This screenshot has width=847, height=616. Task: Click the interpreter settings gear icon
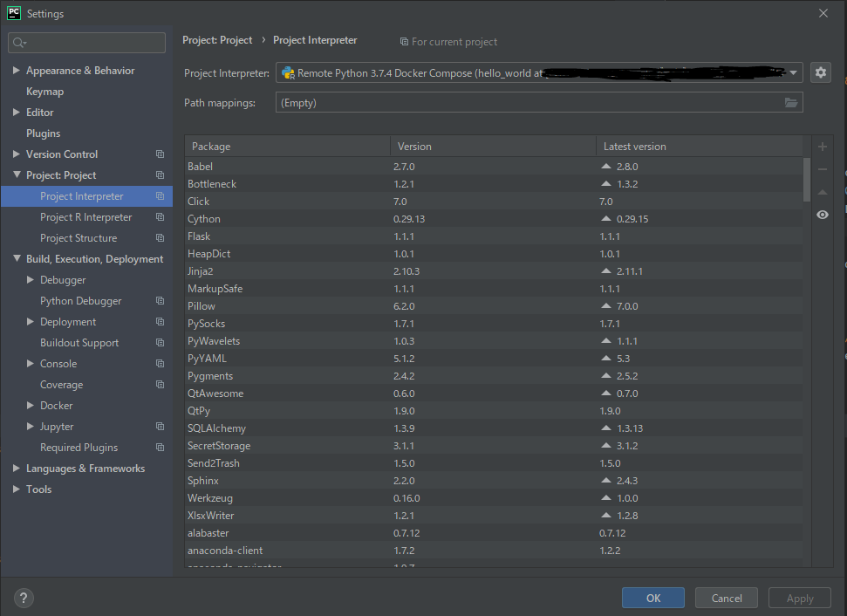(x=821, y=72)
